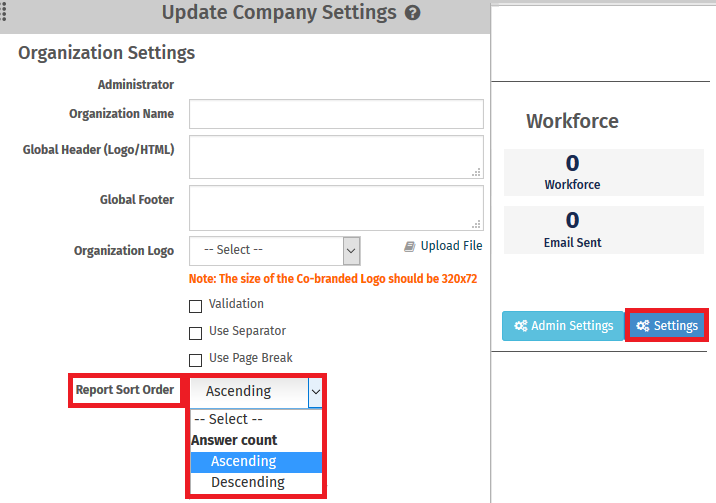Image resolution: width=716 pixels, height=503 pixels.
Task: Enable the Validation checkbox
Action: [196, 305]
